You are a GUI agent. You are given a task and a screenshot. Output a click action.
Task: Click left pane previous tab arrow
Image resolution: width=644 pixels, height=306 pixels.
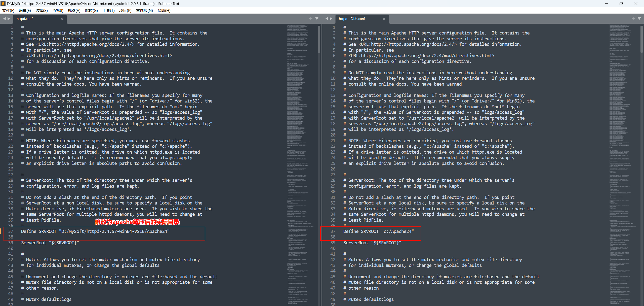point(4,19)
